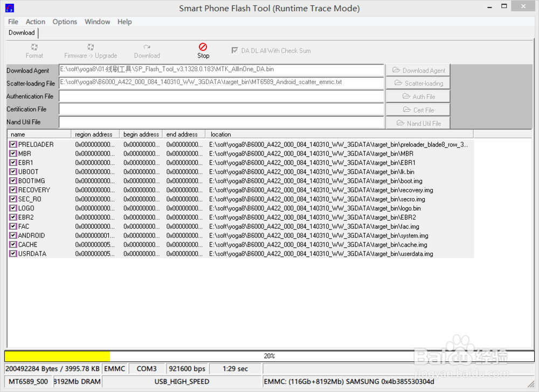Click the begin address column header
The width and height of the screenshot is (539, 392).
pos(141,134)
